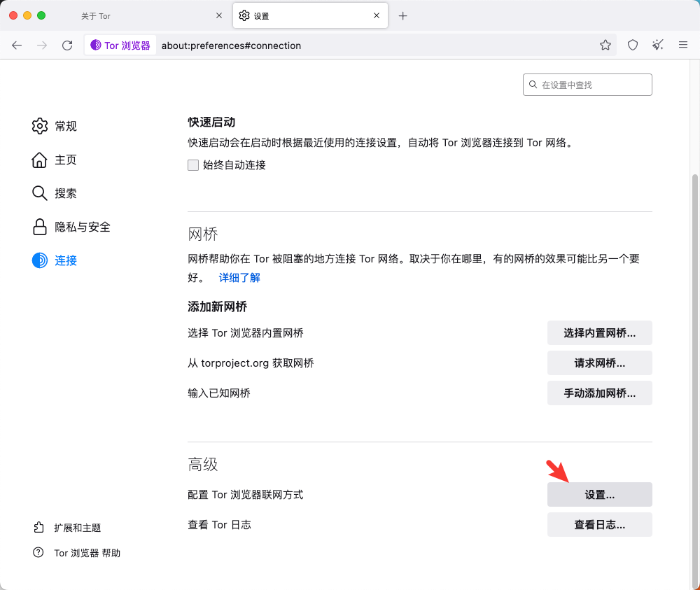Click the 主页 house icon
This screenshot has height=590, width=700.
coord(39,160)
